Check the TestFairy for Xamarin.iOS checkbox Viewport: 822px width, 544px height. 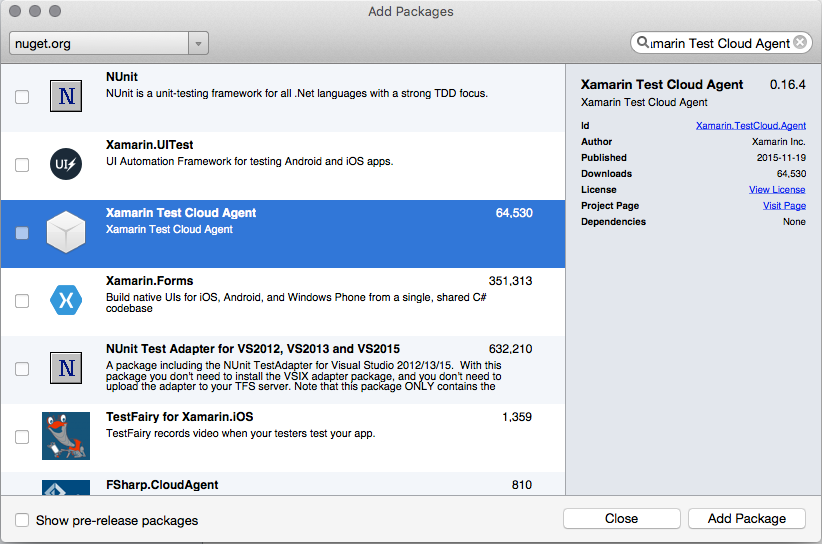pyautogui.click(x=22, y=437)
